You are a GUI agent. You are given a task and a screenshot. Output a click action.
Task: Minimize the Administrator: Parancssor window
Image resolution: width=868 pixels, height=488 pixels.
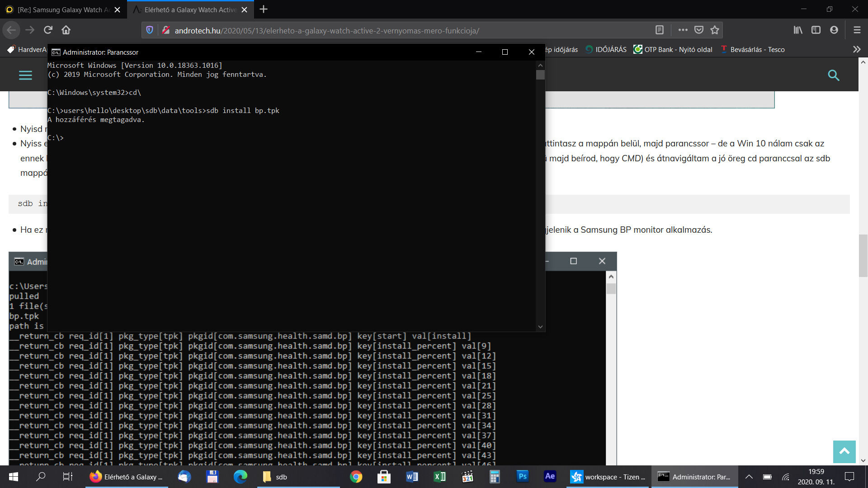tap(479, 52)
